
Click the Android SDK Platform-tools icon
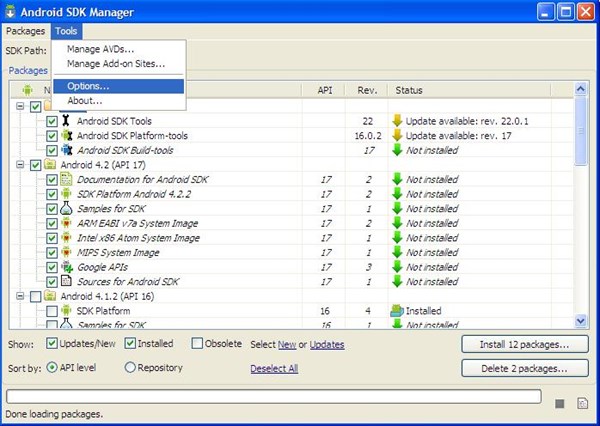click(x=68, y=135)
